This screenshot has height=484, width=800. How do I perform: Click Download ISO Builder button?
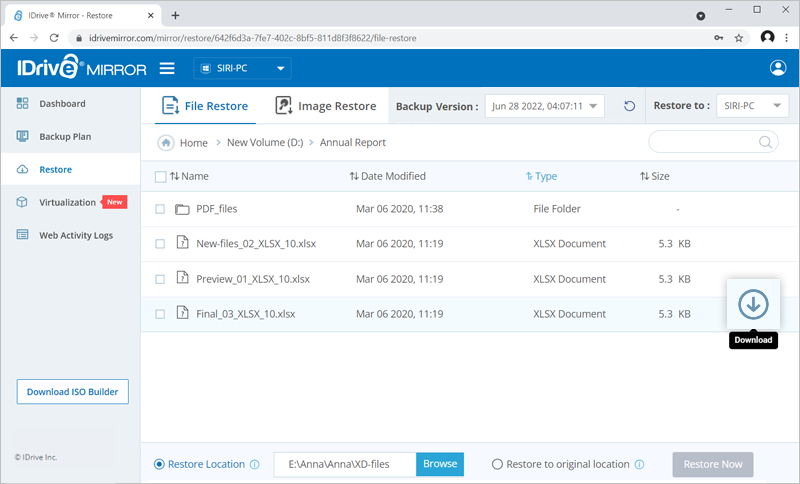click(73, 391)
